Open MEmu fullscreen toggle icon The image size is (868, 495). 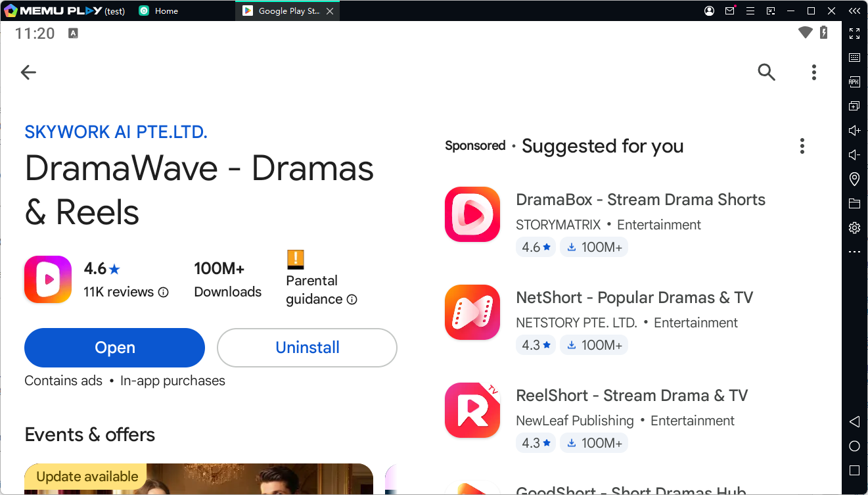coord(855,33)
